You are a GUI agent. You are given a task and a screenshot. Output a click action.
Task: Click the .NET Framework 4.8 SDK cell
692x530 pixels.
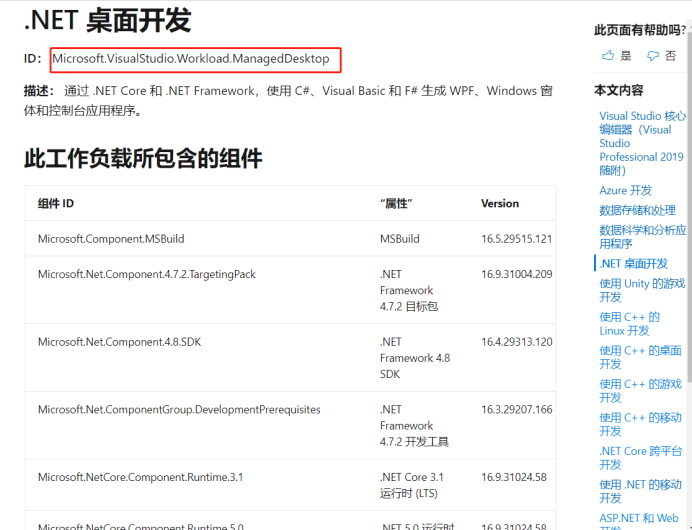pos(415,358)
